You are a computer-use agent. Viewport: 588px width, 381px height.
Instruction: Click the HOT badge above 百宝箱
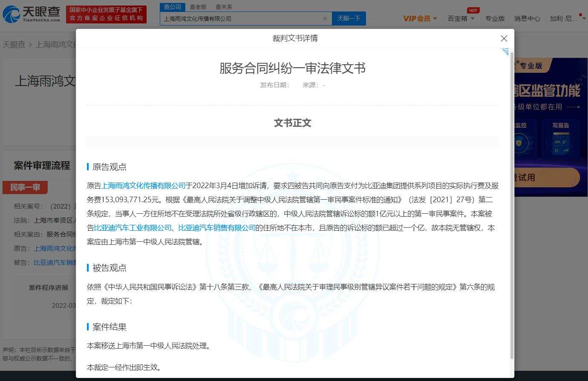click(473, 10)
